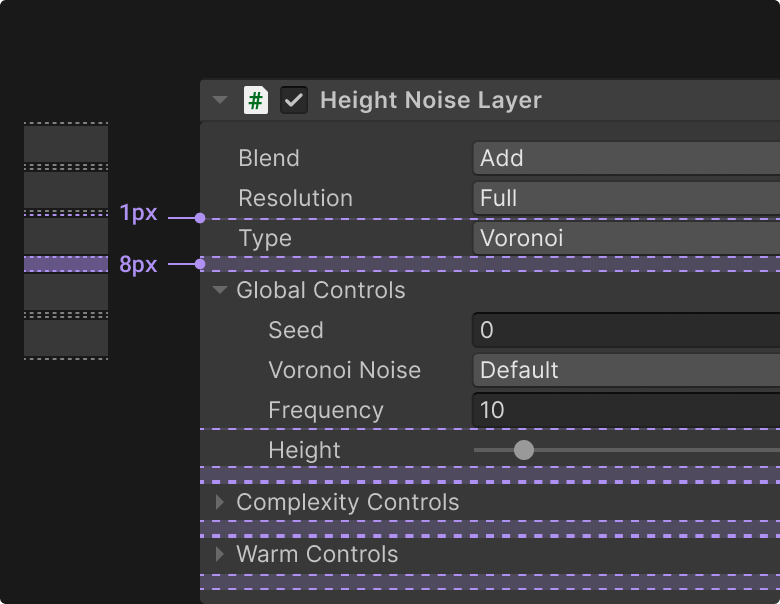Viewport: 780px width, 604px height.
Task: Click the Height slider handle
Action: point(523,450)
